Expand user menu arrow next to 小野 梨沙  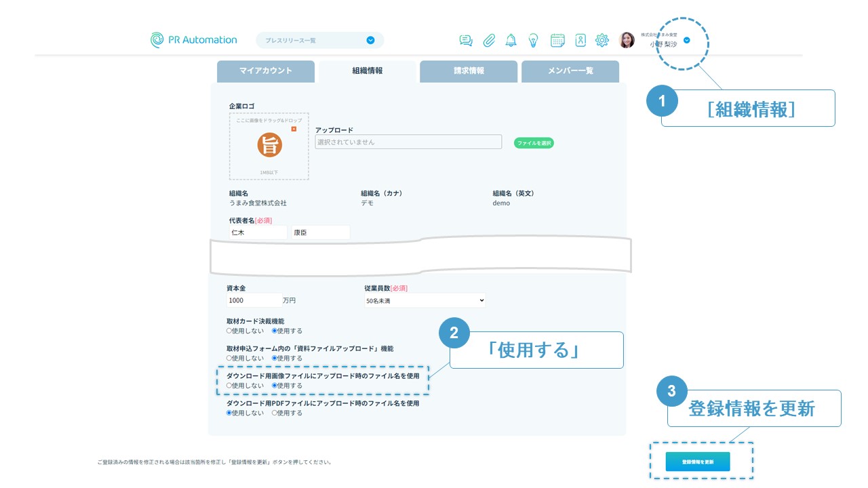(x=687, y=40)
